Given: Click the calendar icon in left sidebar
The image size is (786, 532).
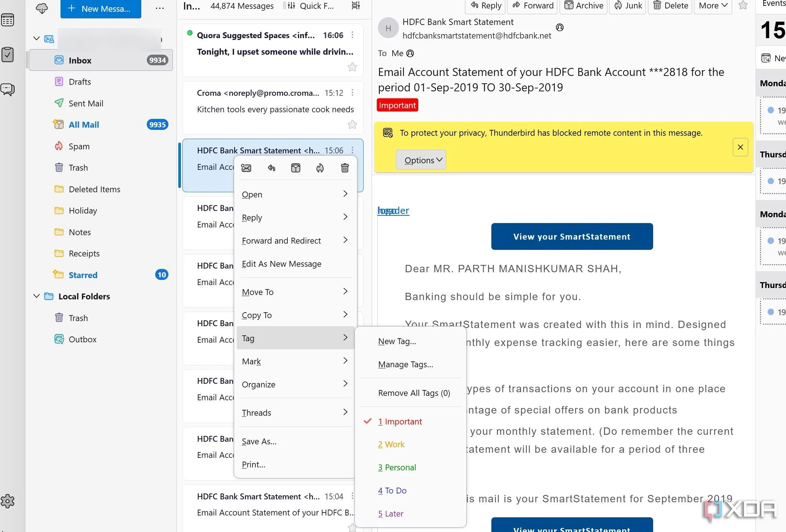Looking at the screenshot, I should 8,20.
